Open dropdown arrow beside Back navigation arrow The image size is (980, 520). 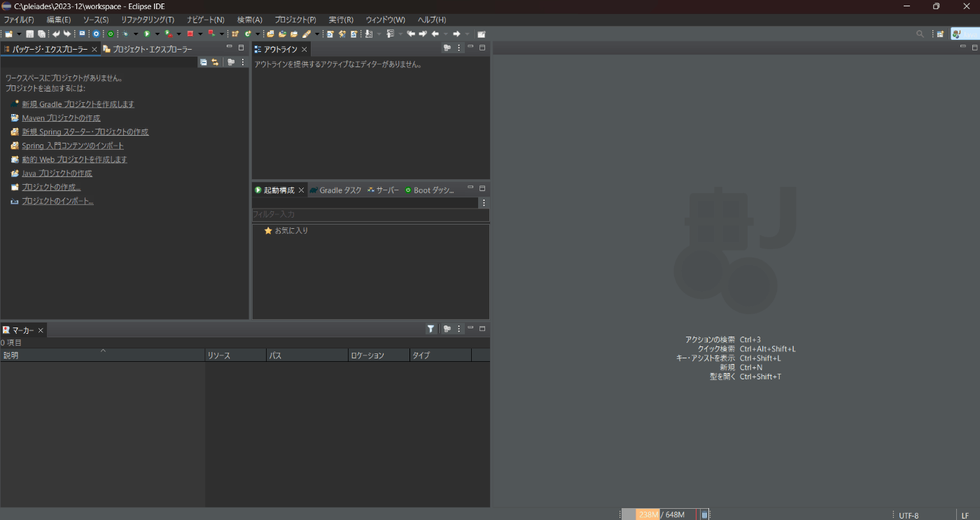[x=445, y=34]
